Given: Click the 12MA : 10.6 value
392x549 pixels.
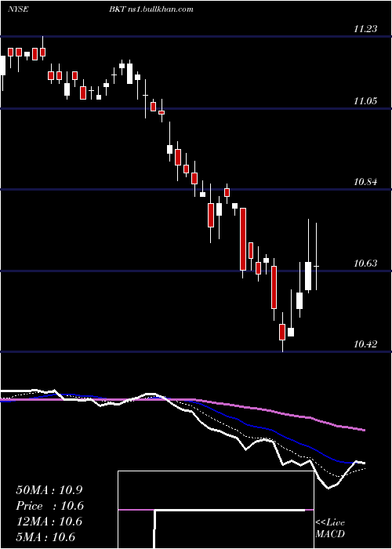Looking at the screenshot, I should click(x=49, y=522).
